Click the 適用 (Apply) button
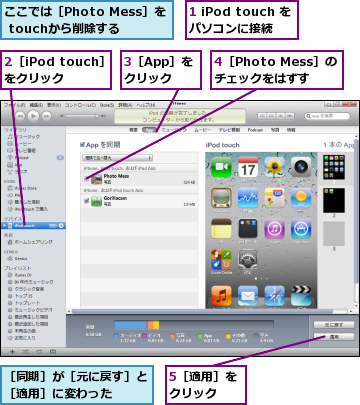 tap(334, 337)
